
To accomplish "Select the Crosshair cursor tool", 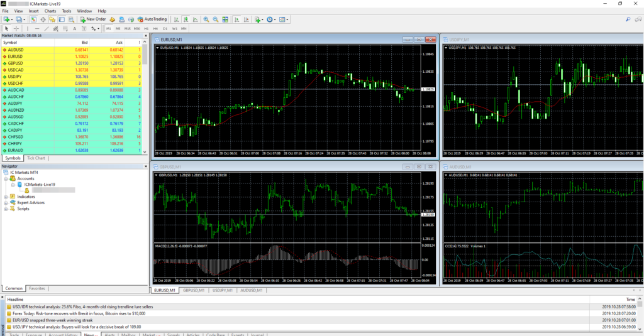I will click(16, 28).
